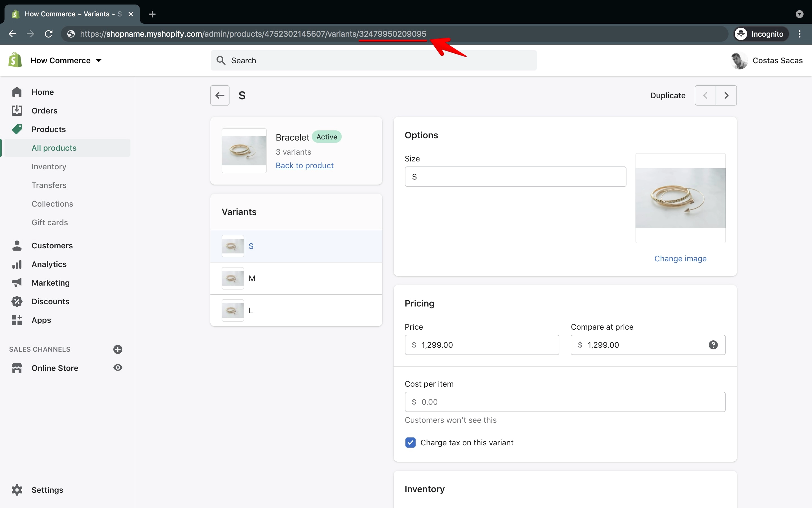Go to previous variant with left chevron
Image resolution: width=812 pixels, height=508 pixels.
pos(705,95)
